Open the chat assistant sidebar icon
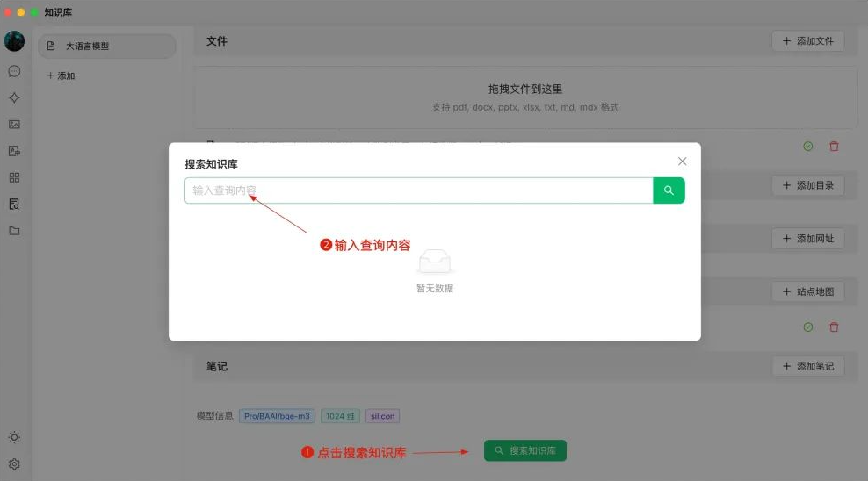The image size is (868, 481). tap(14, 71)
